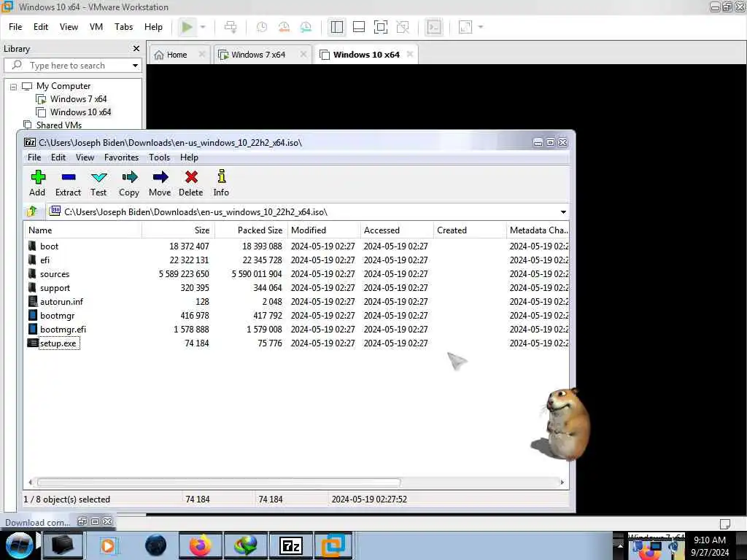Screen dimensions: 747x560
Task: Click the VMware Workstation taskbar icon
Action: [x=333, y=545]
